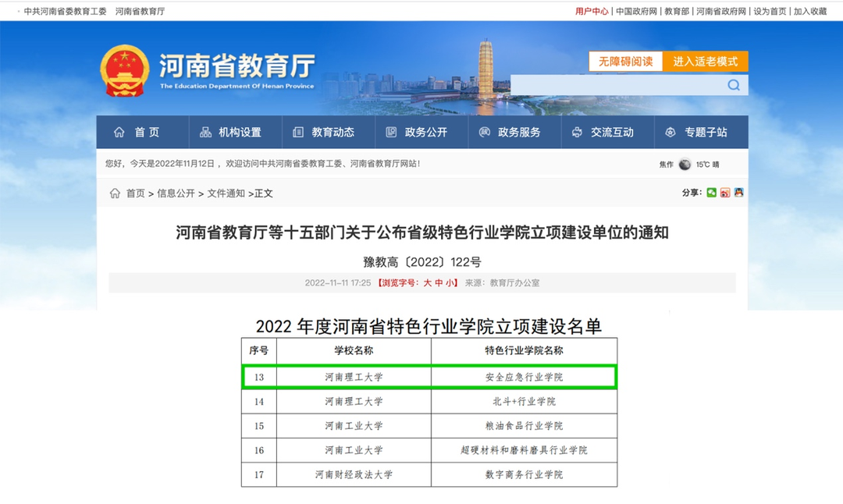Click the article title 河南省教育厅等十五部门…

click(x=422, y=232)
